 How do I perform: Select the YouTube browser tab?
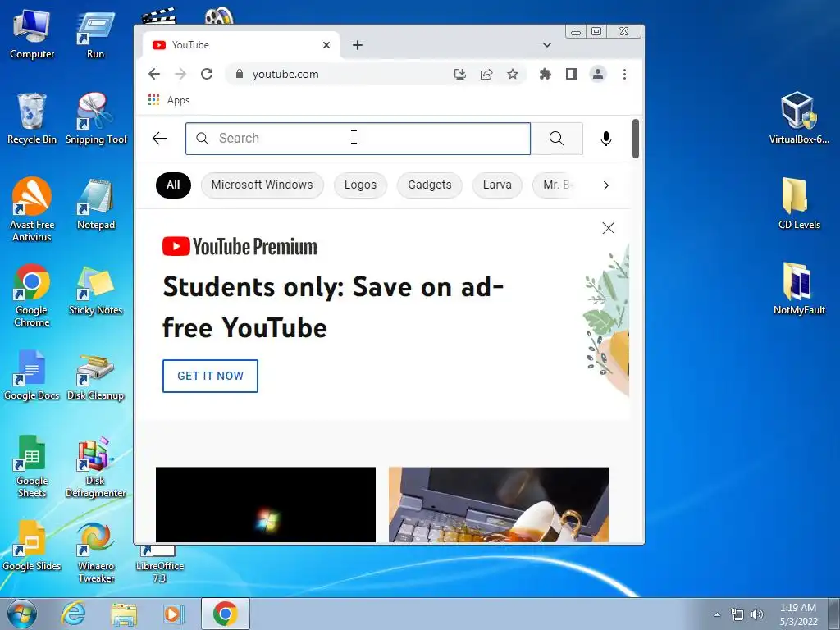241,45
